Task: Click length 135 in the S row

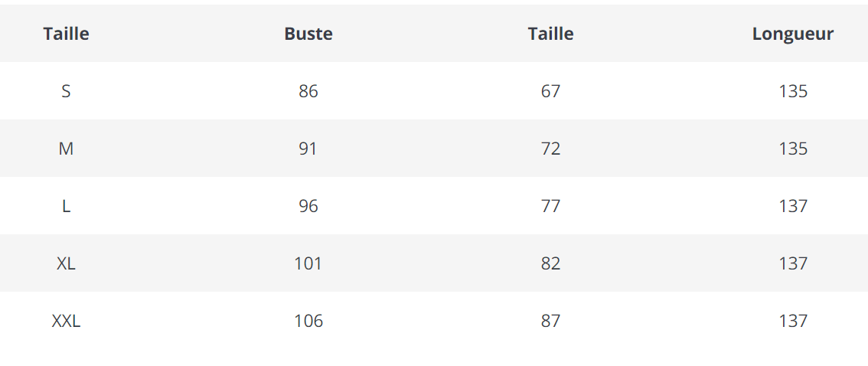Action: coord(793,91)
